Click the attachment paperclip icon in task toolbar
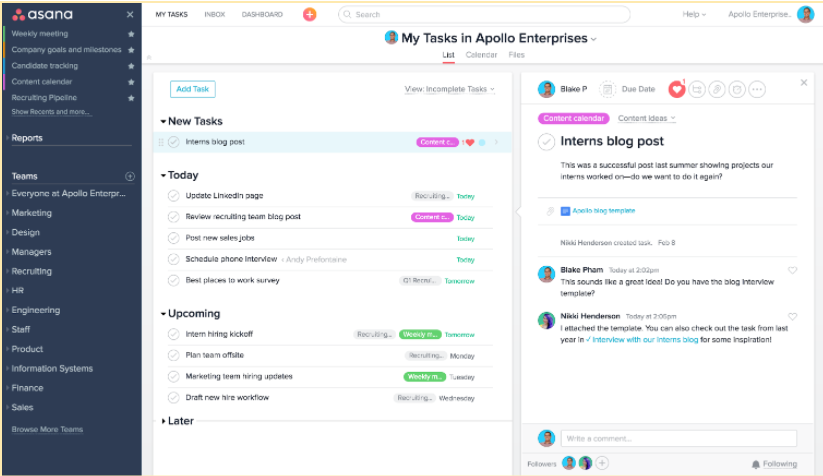Screen dimensions: 823x476 [717, 89]
